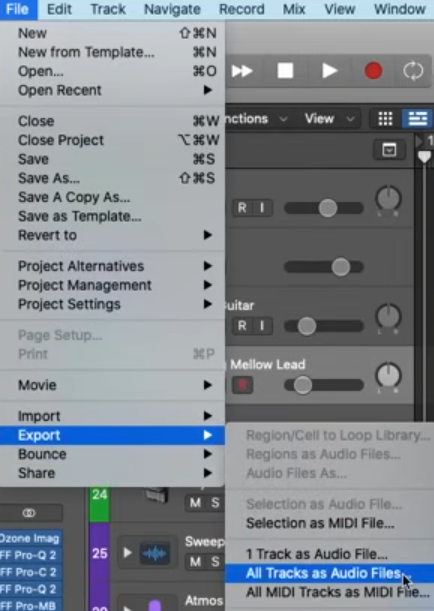Screen dimensions: 434x611
Task: Open the File menu
Action: (18, 9)
